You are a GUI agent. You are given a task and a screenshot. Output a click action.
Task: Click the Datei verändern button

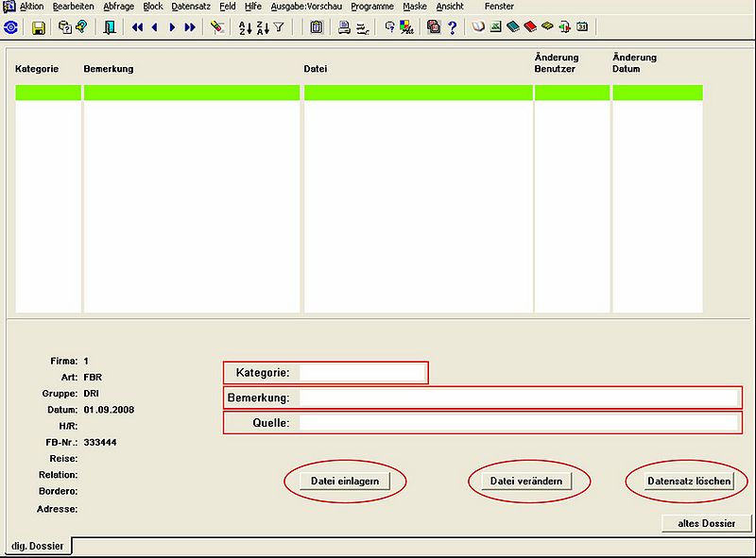[526, 481]
